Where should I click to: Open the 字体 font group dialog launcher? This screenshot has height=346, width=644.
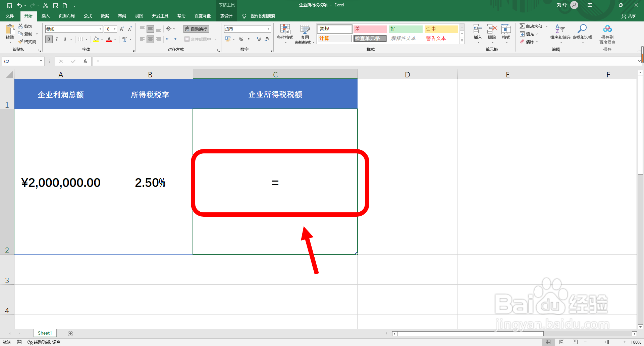[133, 50]
